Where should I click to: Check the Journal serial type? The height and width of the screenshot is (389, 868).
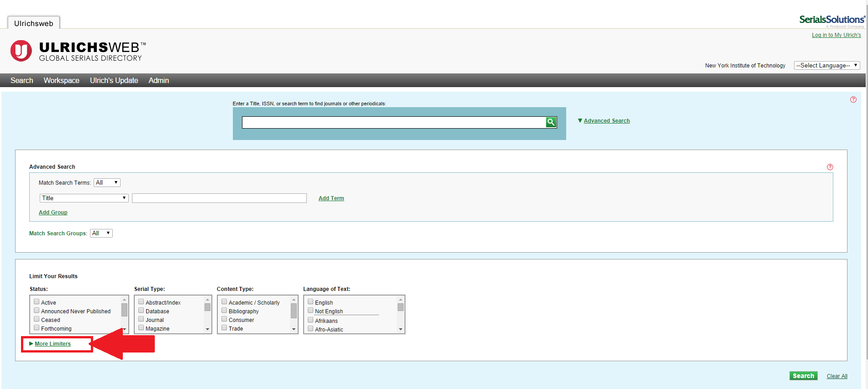point(141,319)
